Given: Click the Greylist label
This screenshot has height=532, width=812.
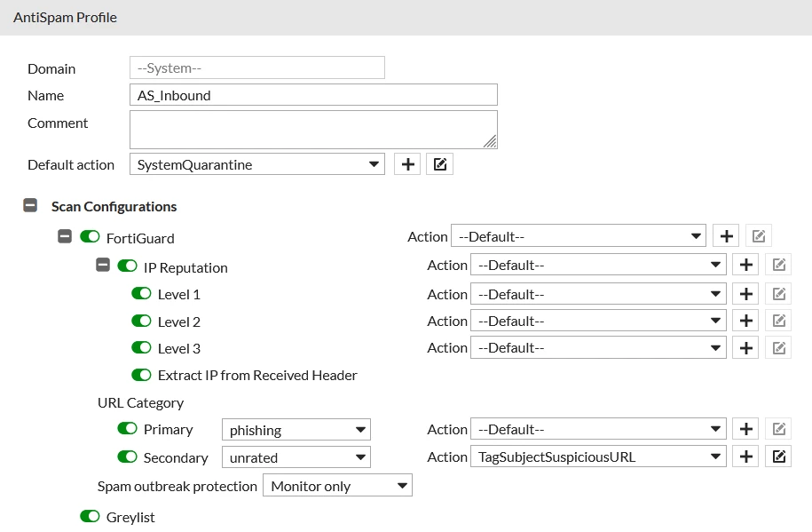Looking at the screenshot, I should click(130, 517).
